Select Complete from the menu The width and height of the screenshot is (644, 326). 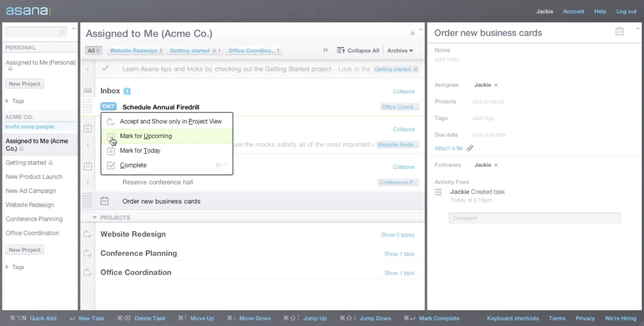167,165
